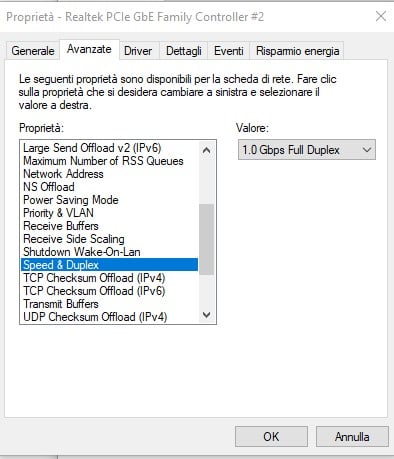
Task: Open the Dettagli tab
Action: (184, 51)
